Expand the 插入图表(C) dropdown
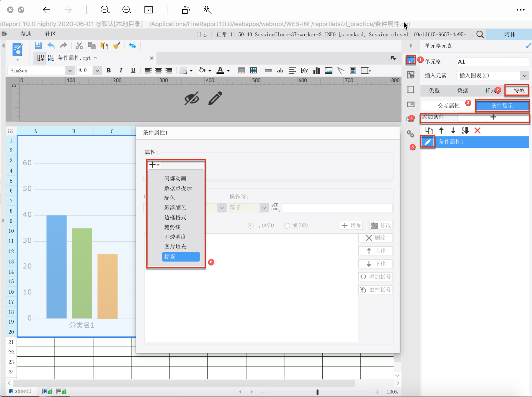 524,76
